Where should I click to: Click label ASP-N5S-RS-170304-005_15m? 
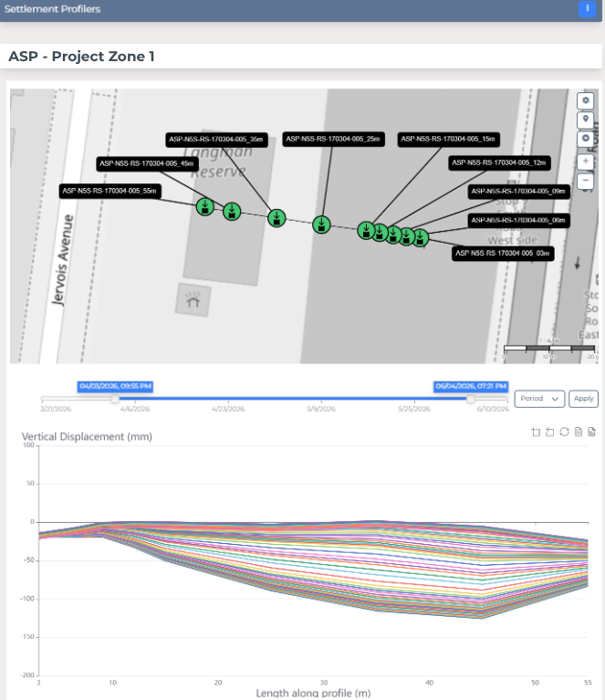[448, 140]
